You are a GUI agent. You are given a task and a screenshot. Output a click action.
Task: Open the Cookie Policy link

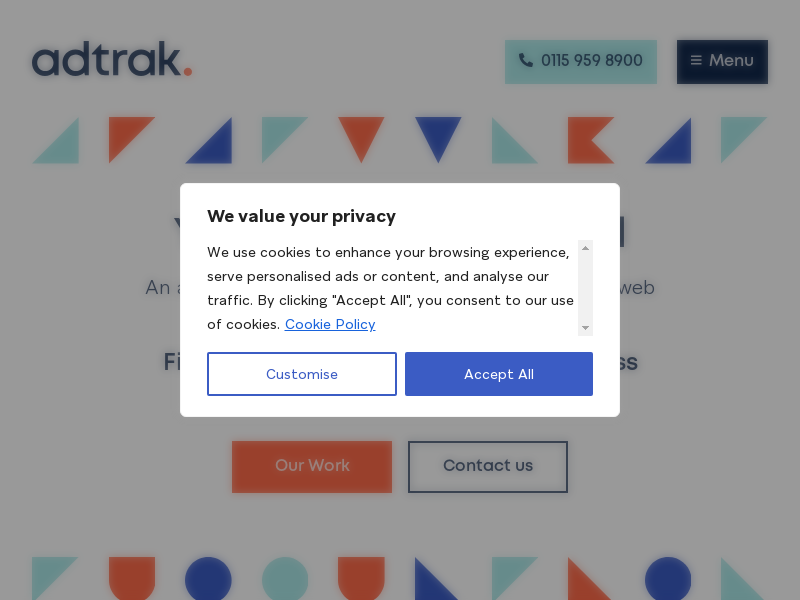pyautogui.click(x=330, y=324)
